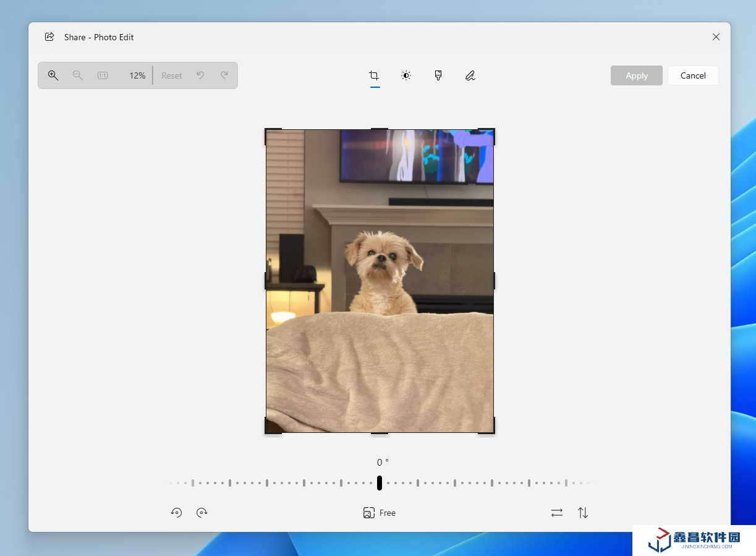Click the rotation angle slider handle

pyautogui.click(x=380, y=483)
